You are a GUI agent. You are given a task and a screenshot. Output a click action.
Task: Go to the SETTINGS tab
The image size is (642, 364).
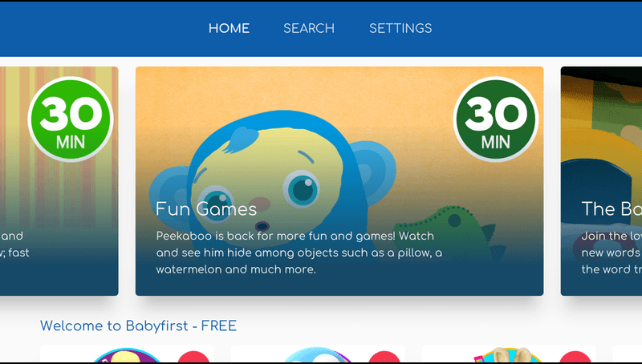(x=400, y=28)
